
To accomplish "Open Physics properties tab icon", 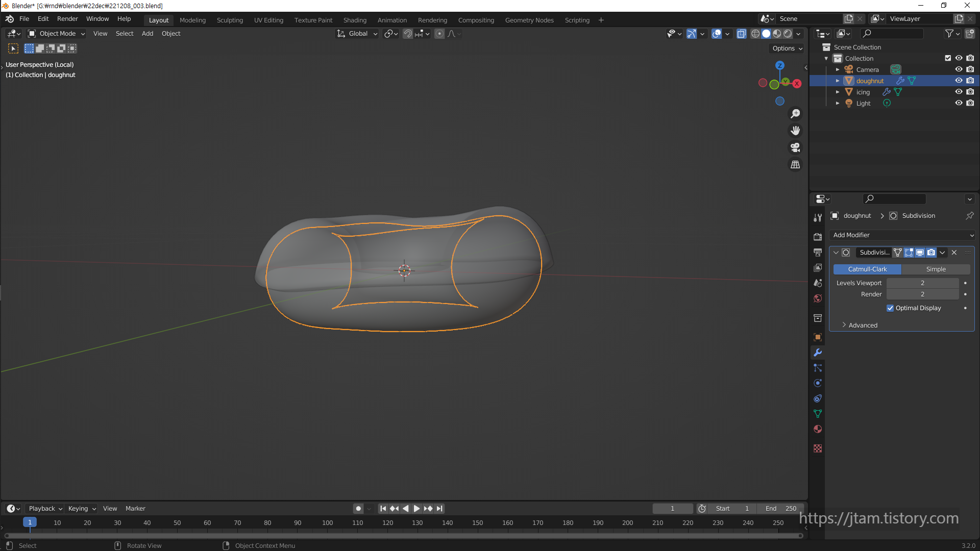I will tap(818, 383).
